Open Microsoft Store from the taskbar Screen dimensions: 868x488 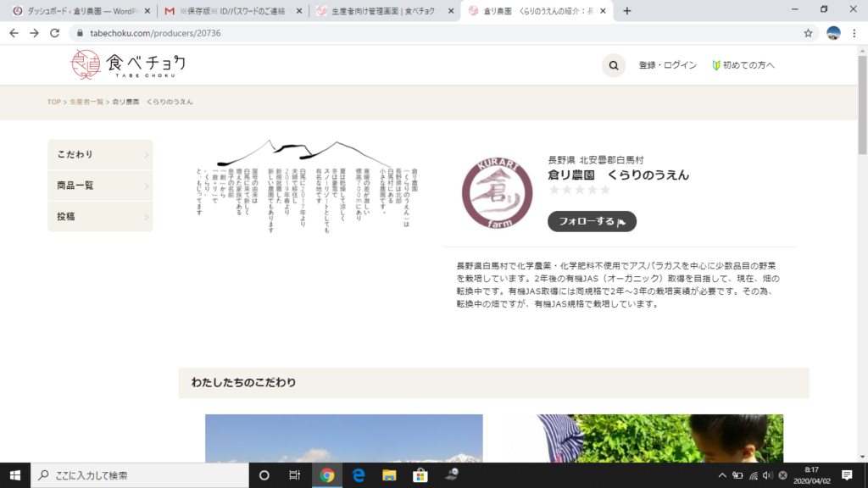click(420, 475)
